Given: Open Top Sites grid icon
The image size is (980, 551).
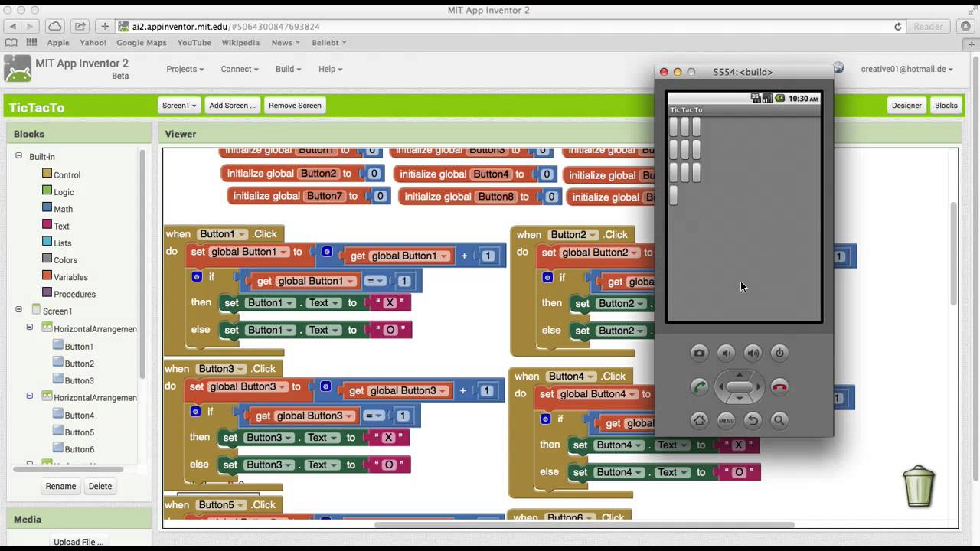Looking at the screenshot, I should click(31, 43).
